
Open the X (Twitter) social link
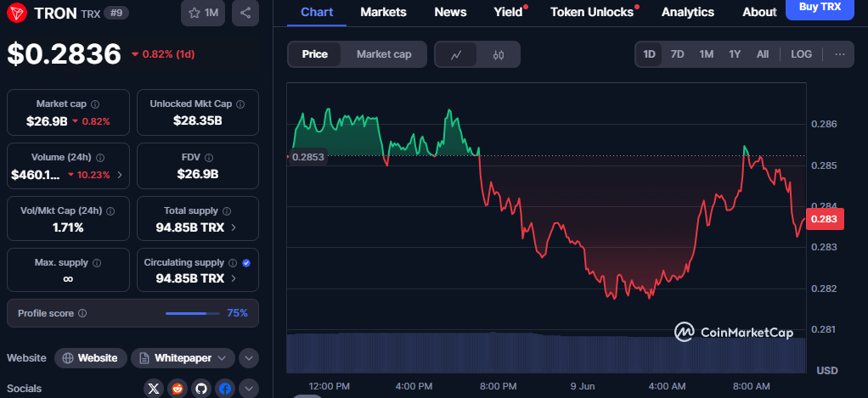[154, 389]
